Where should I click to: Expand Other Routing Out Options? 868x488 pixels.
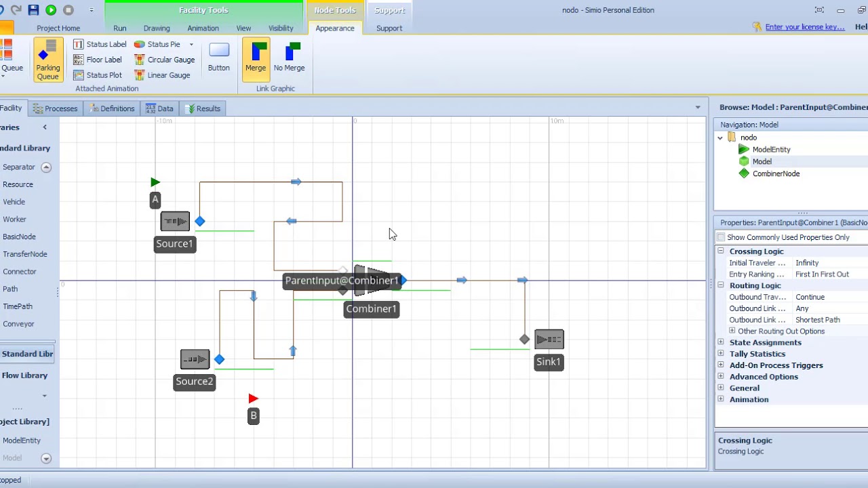pyautogui.click(x=732, y=331)
